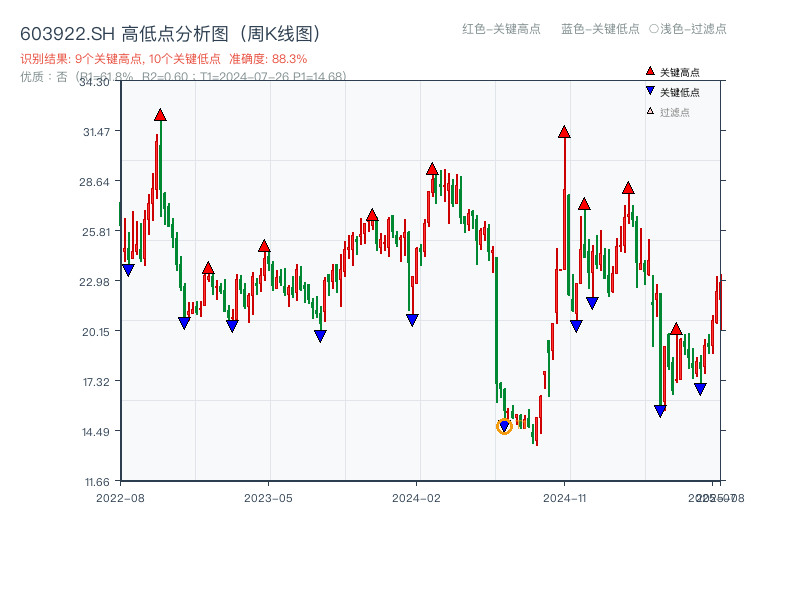
Task: Click the y-axis label 31.47
Action: coord(96,132)
